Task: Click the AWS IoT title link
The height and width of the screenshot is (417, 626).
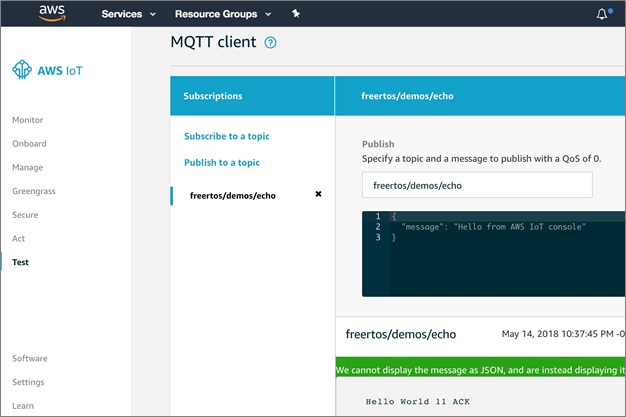Action: [x=60, y=71]
